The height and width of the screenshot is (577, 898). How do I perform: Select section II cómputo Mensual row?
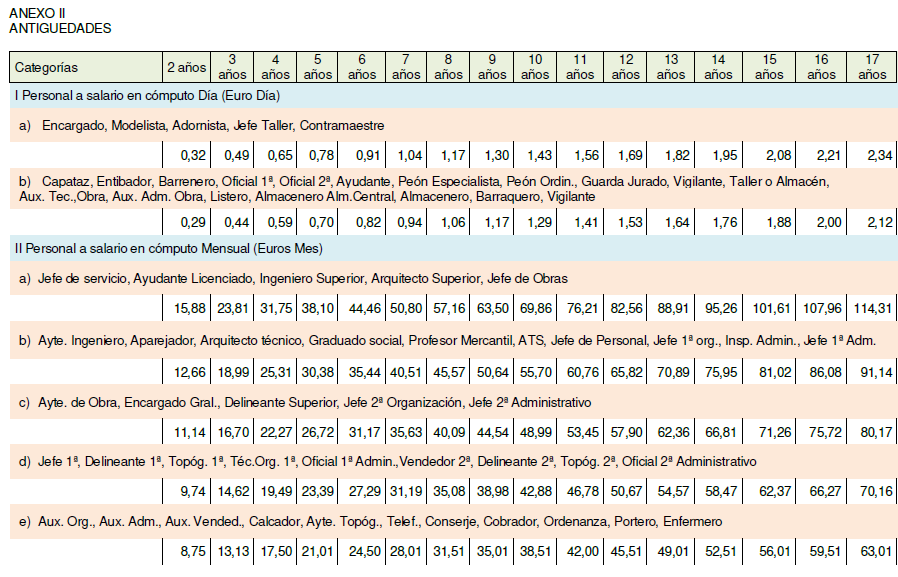(454, 248)
